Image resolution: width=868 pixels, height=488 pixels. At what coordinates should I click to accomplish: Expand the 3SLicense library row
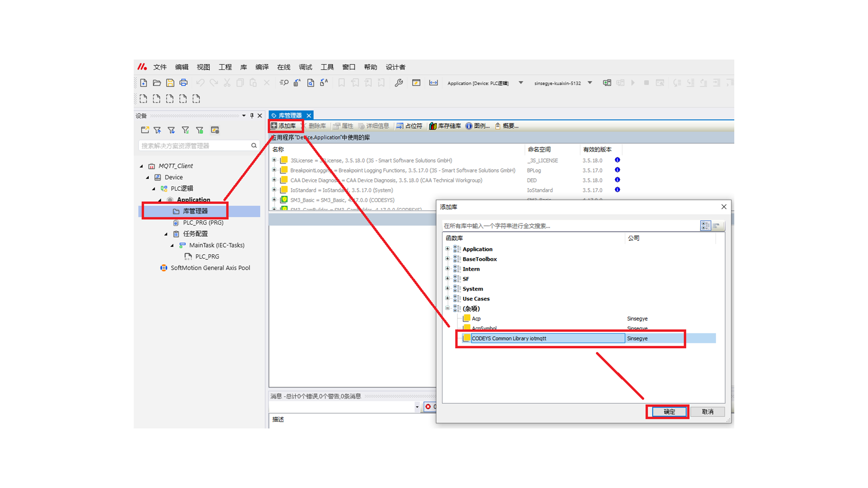(274, 160)
